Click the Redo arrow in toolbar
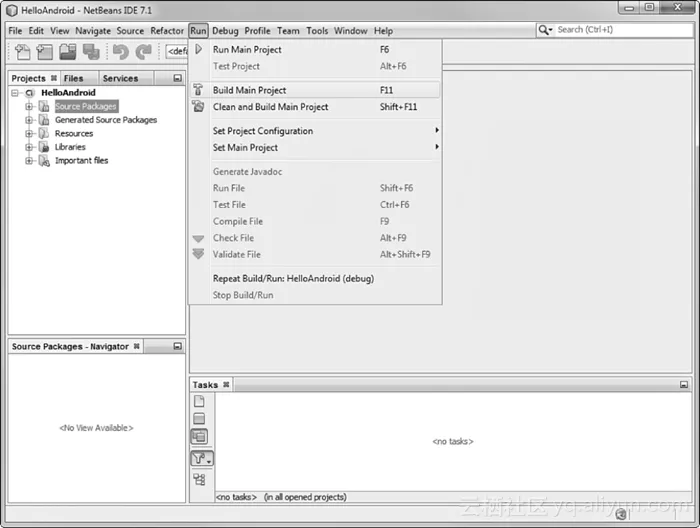 (143, 51)
